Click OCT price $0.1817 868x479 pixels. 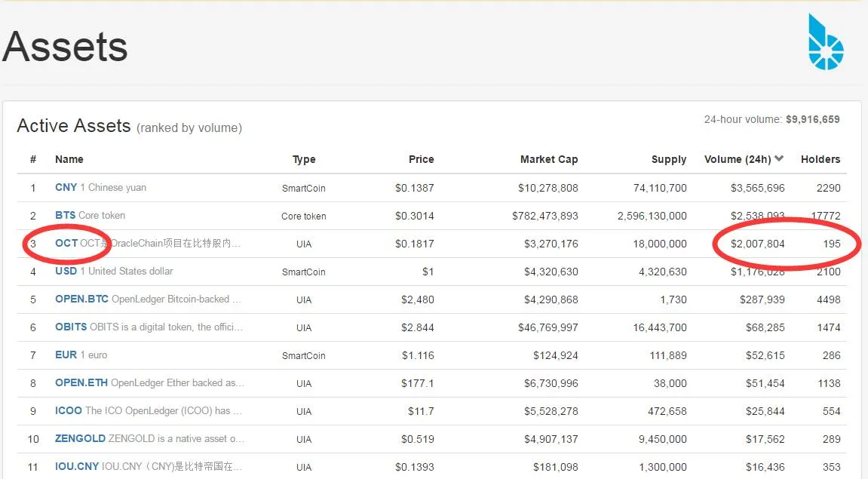[x=415, y=244]
